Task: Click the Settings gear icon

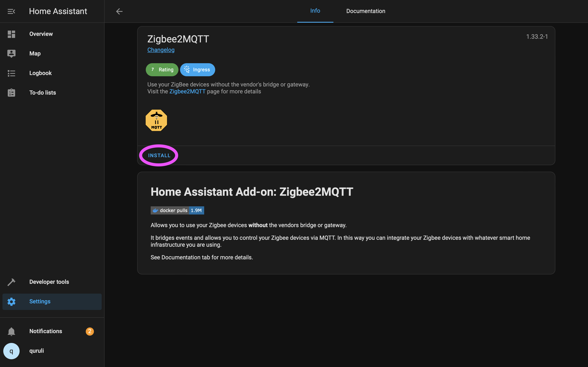Action: coord(11,302)
